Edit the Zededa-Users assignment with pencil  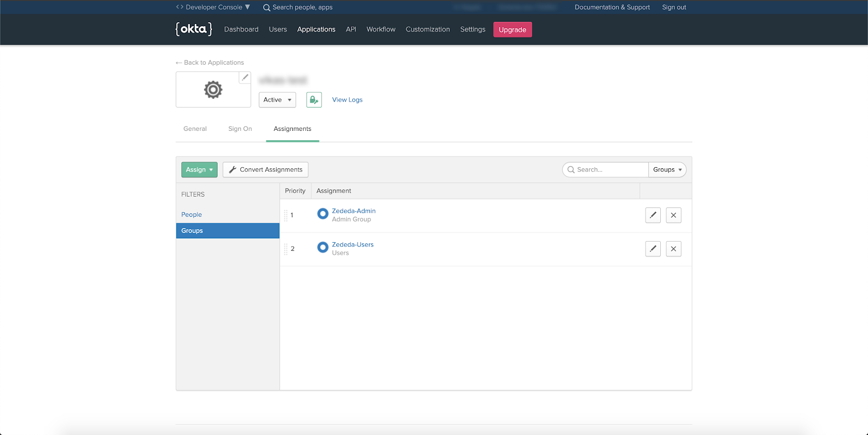pos(653,249)
